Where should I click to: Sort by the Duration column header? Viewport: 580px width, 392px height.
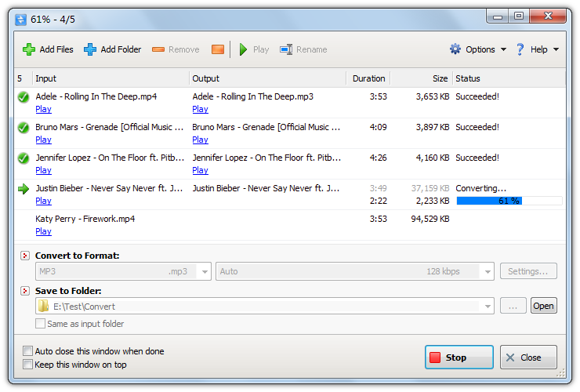click(368, 78)
